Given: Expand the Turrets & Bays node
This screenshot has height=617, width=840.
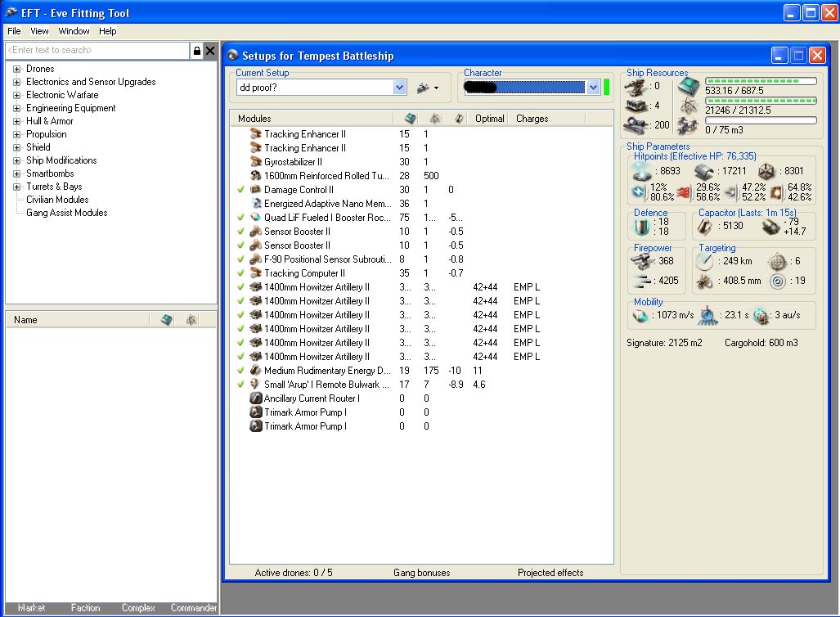Looking at the screenshot, I should (x=16, y=187).
